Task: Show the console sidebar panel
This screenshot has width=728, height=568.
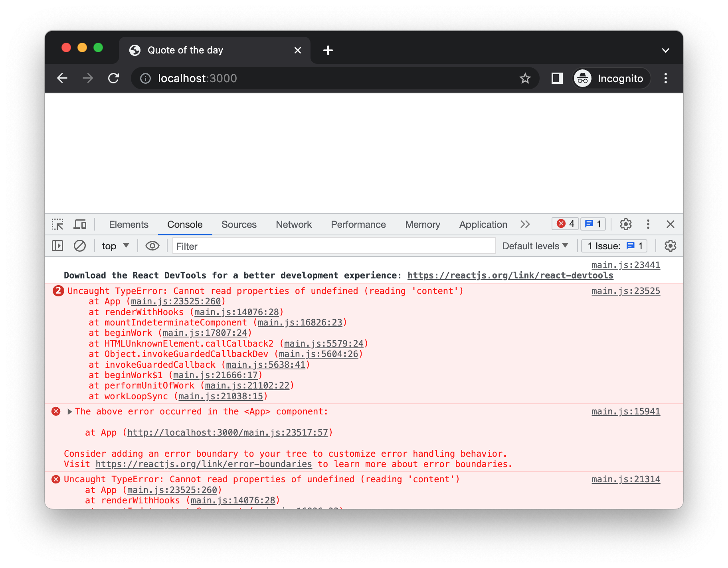Action: (57, 246)
